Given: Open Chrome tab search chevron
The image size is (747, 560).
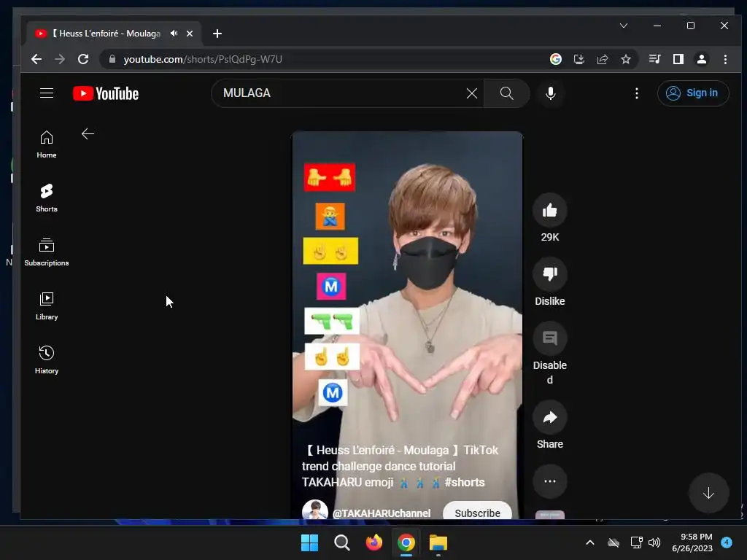Looking at the screenshot, I should (x=624, y=26).
